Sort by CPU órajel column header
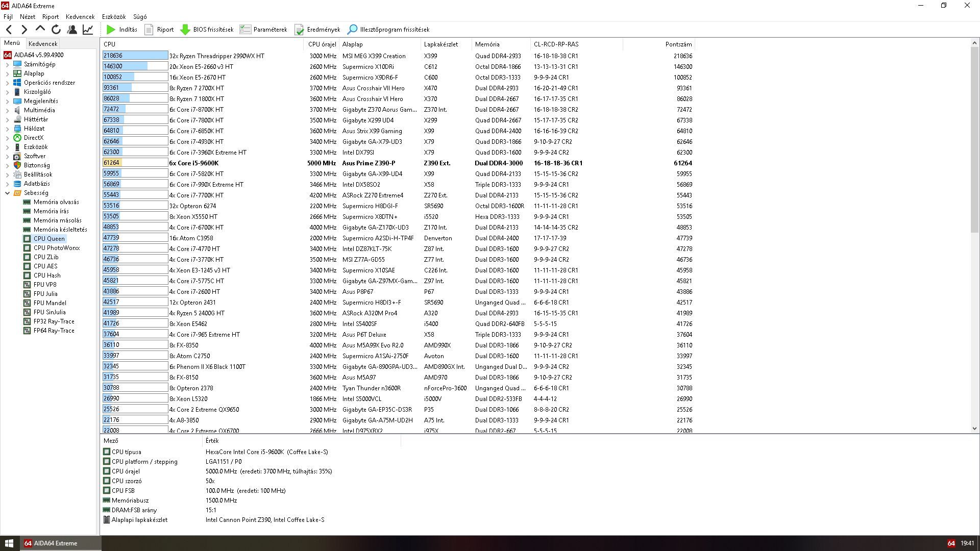 point(322,44)
